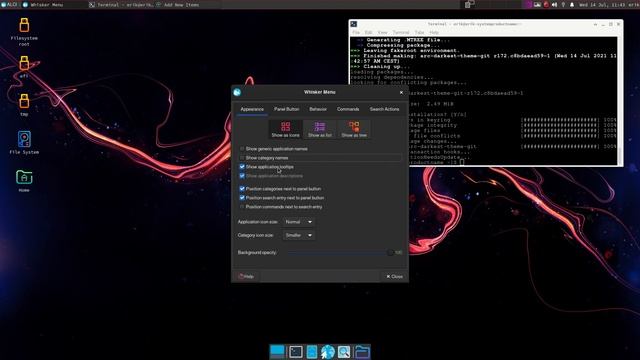Open the Terminal window View menu

[382, 32]
